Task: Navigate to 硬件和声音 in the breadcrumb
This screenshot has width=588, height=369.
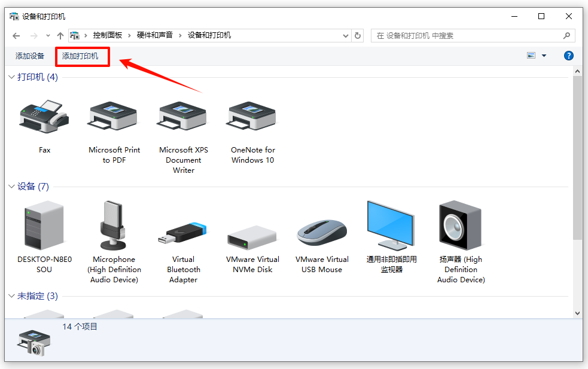Action: coord(154,36)
